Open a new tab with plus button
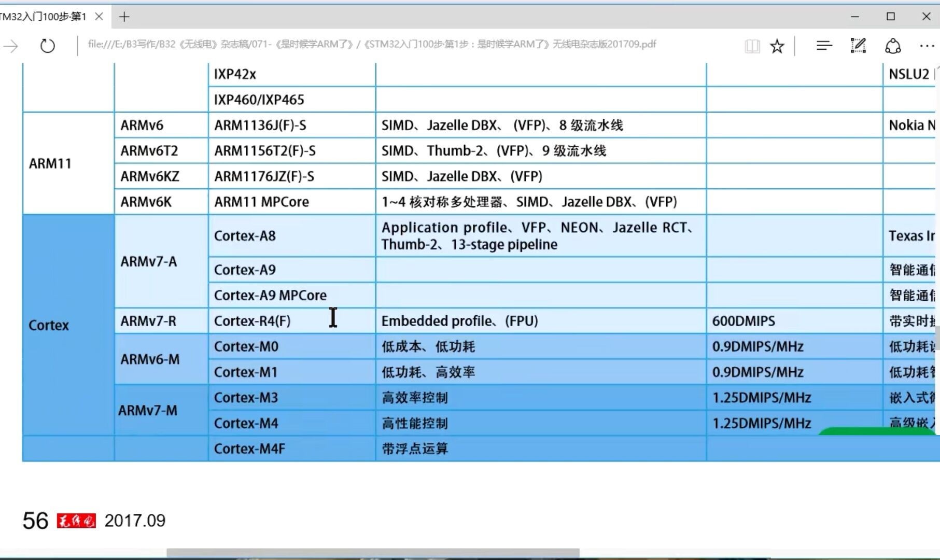Screen dimensions: 940x560 124,17
